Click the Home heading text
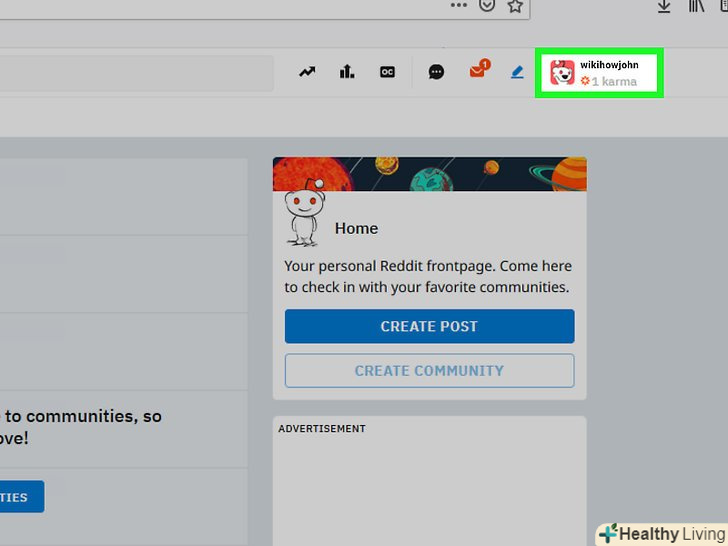The width and height of the screenshot is (728, 546). click(356, 228)
